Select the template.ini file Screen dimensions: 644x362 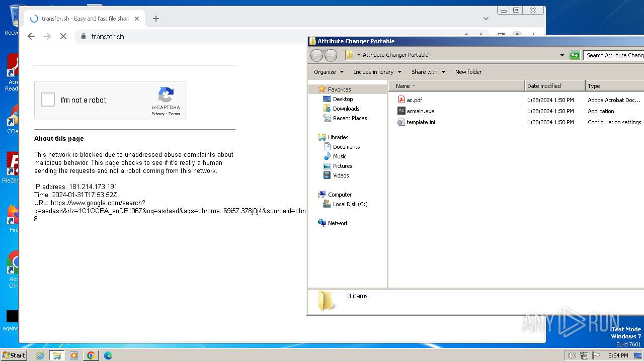[x=421, y=122]
